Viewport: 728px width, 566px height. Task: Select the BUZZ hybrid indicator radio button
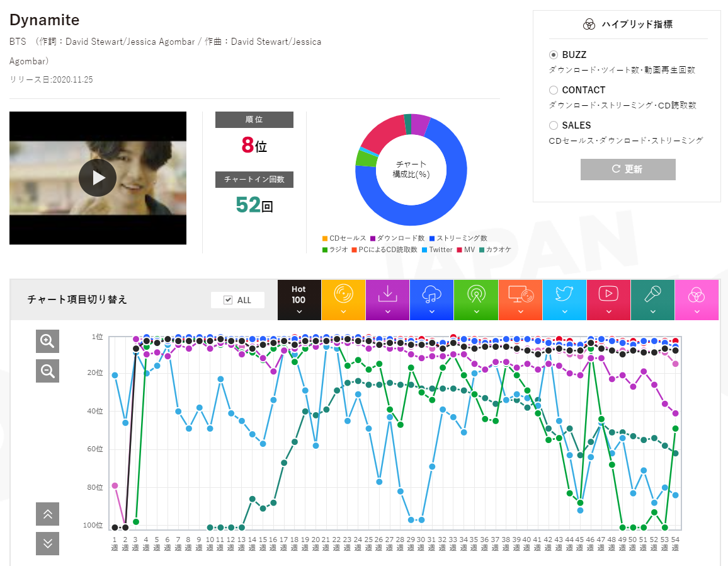tap(554, 55)
